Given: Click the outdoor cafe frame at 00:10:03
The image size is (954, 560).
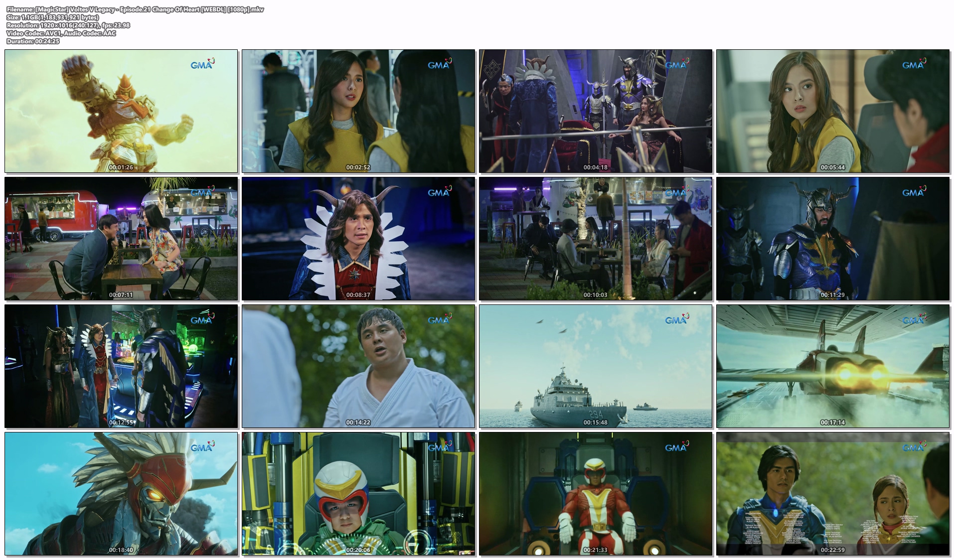Looking at the screenshot, I should click(596, 239).
